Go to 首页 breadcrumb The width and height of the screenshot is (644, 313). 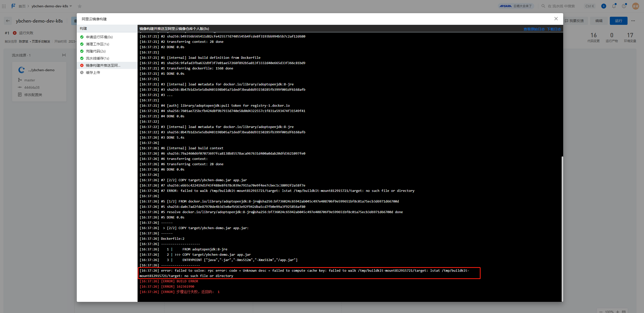(22, 6)
